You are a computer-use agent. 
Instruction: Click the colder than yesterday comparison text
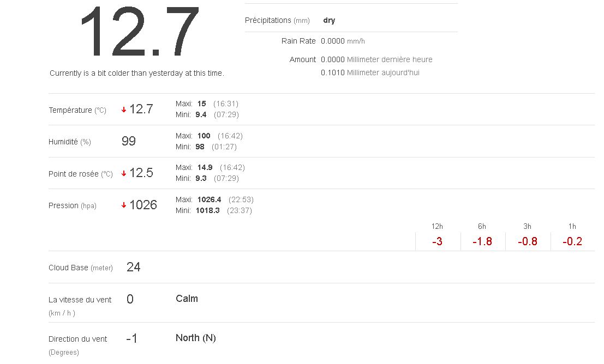click(x=136, y=73)
